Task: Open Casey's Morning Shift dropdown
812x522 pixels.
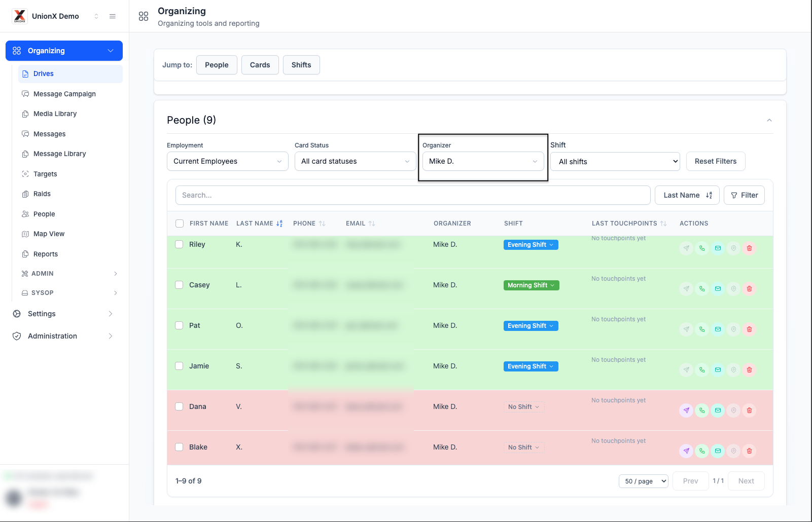Action: 531,285
